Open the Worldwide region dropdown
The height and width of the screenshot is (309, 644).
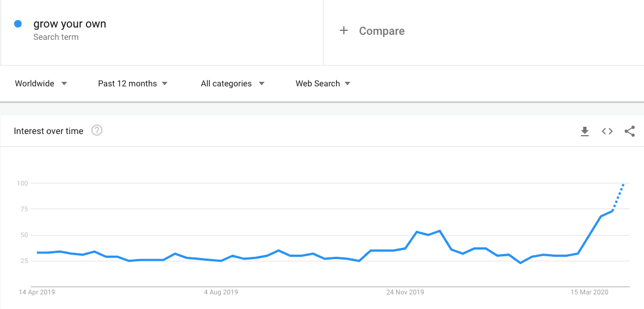41,84
